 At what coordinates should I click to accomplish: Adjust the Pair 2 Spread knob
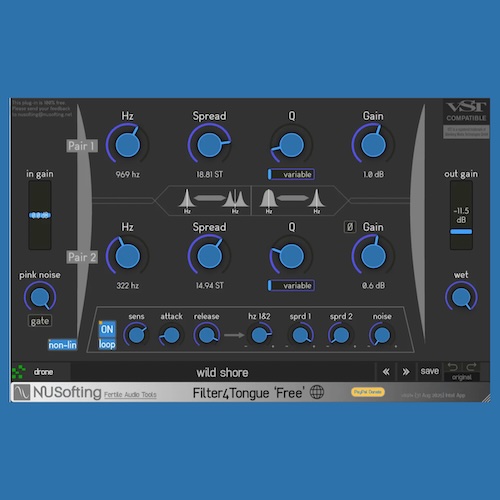point(209,256)
